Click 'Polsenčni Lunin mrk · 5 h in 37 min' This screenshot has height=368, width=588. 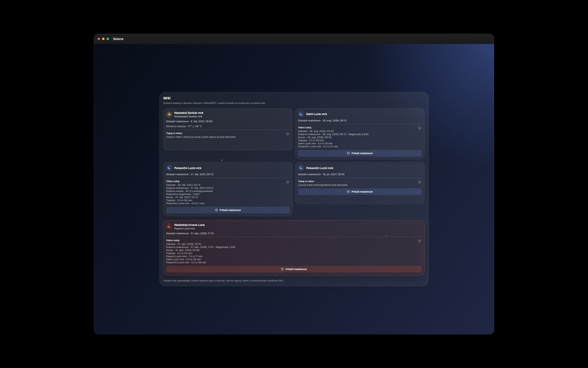[x=318, y=147]
